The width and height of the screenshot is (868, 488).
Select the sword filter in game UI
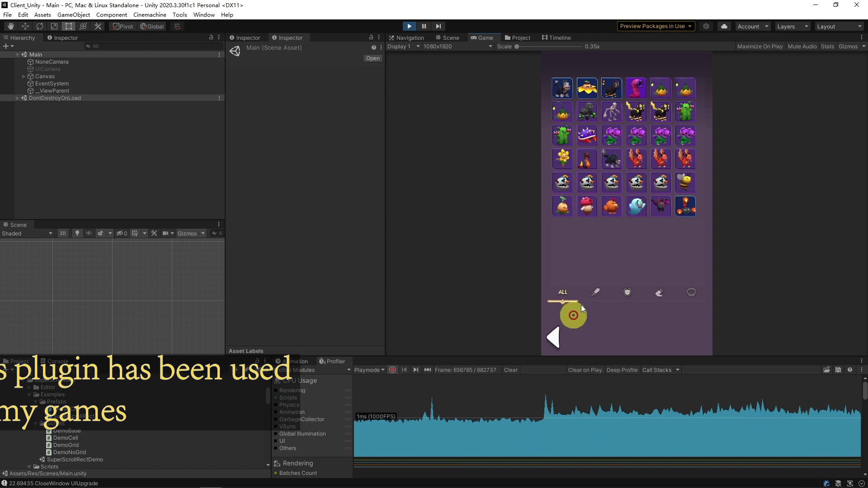(x=595, y=292)
